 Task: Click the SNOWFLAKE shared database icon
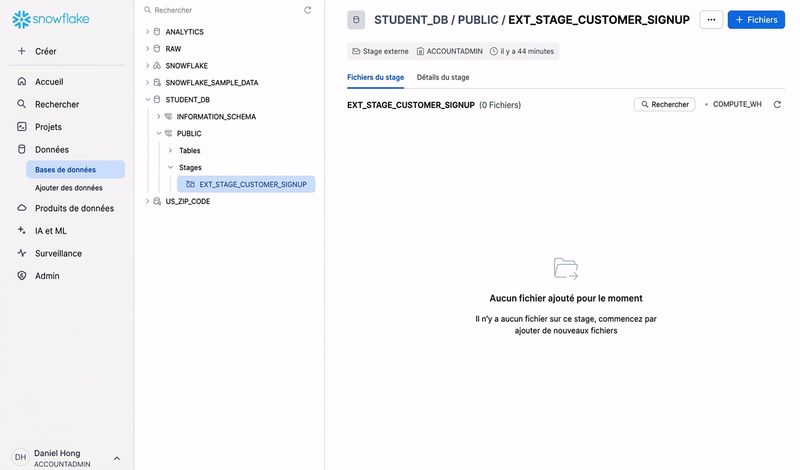click(157, 65)
